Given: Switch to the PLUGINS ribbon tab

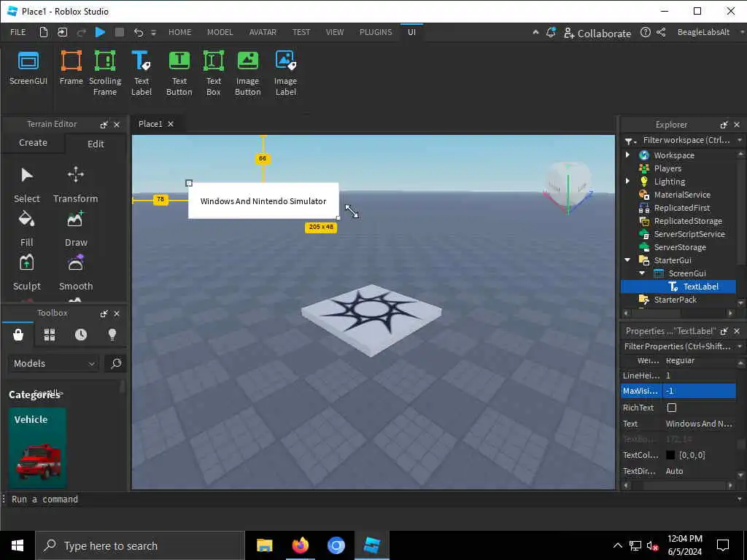Looking at the screenshot, I should (x=376, y=32).
